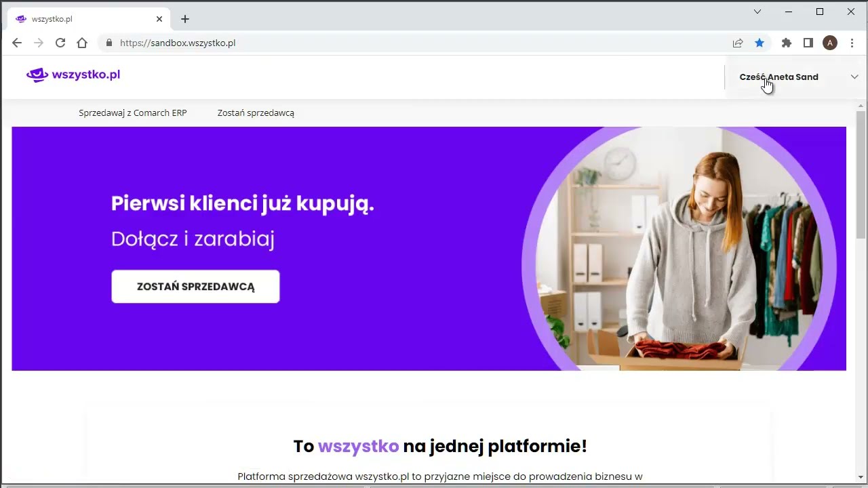The width and height of the screenshot is (868, 488).
Task: Toggle the bookmark star icon
Action: pyautogui.click(x=759, y=43)
